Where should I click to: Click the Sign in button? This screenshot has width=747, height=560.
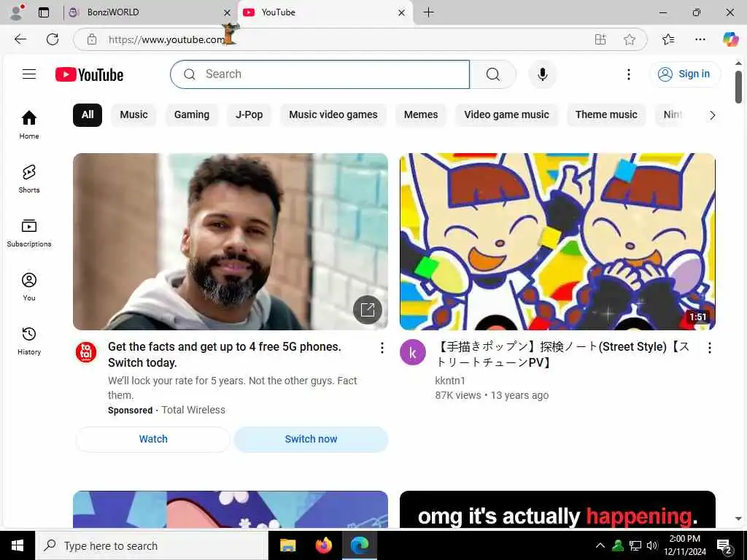684,74
